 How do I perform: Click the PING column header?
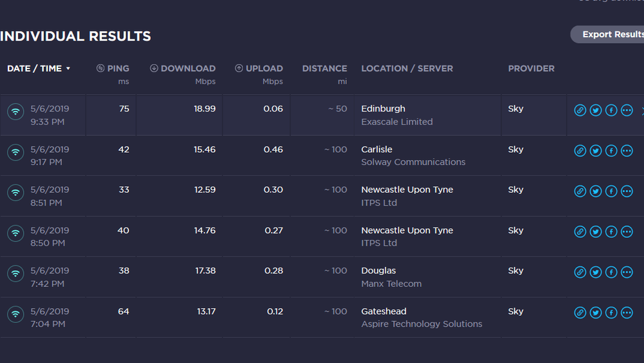pos(113,68)
